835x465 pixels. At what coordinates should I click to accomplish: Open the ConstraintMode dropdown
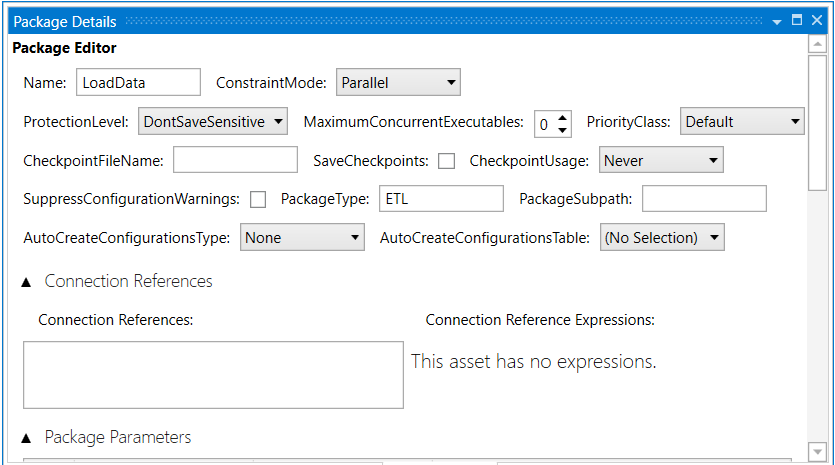397,83
